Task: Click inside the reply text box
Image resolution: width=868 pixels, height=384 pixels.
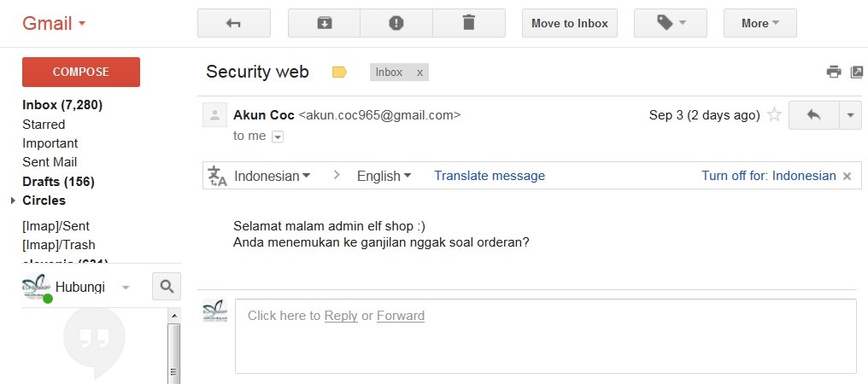Action: 545,336
